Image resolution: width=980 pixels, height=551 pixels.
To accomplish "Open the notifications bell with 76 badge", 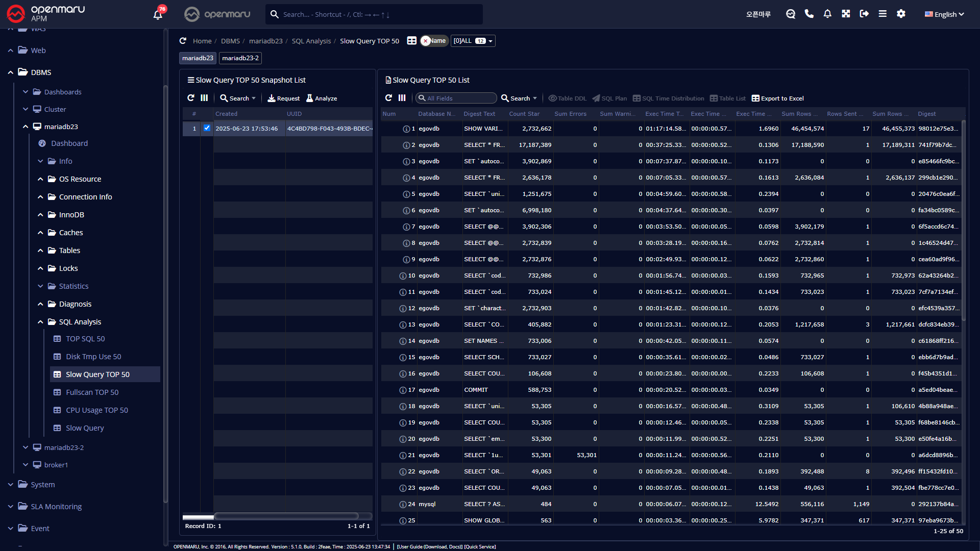I will 158,14.
